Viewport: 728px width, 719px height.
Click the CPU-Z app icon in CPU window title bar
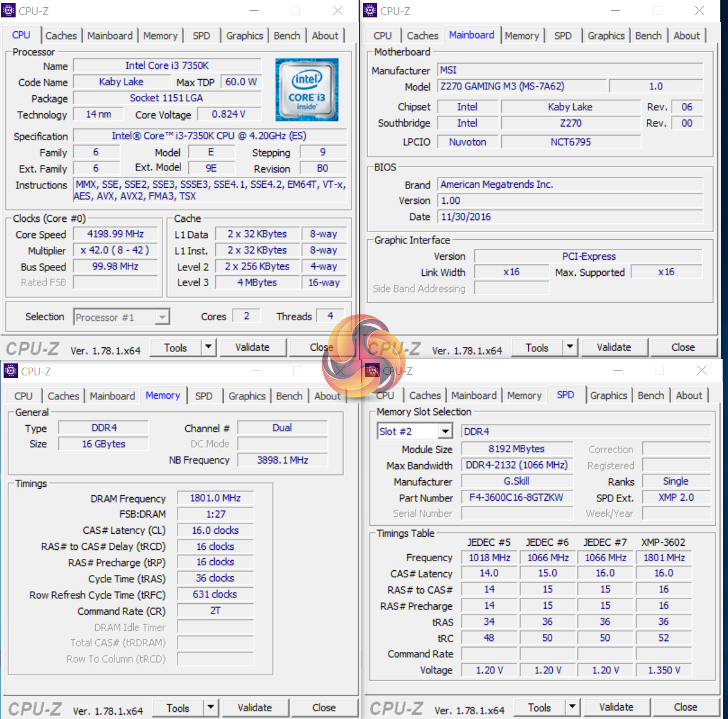(x=9, y=10)
